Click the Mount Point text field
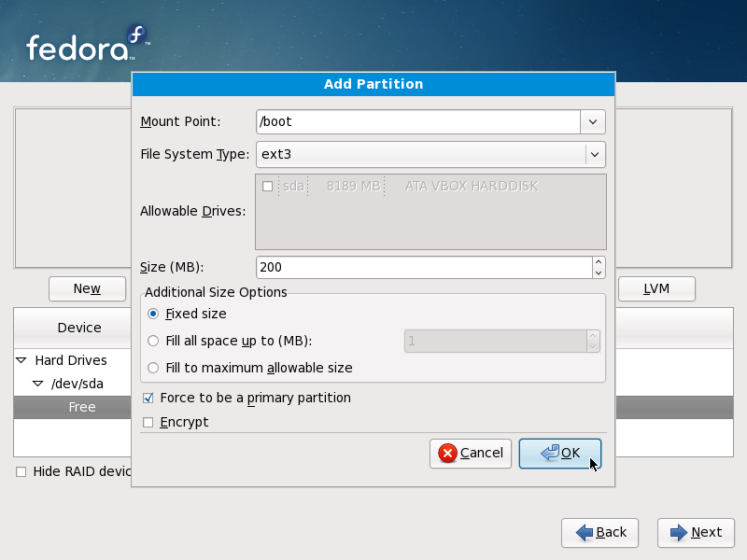The width and height of the screenshot is (747, 560). 418,122
